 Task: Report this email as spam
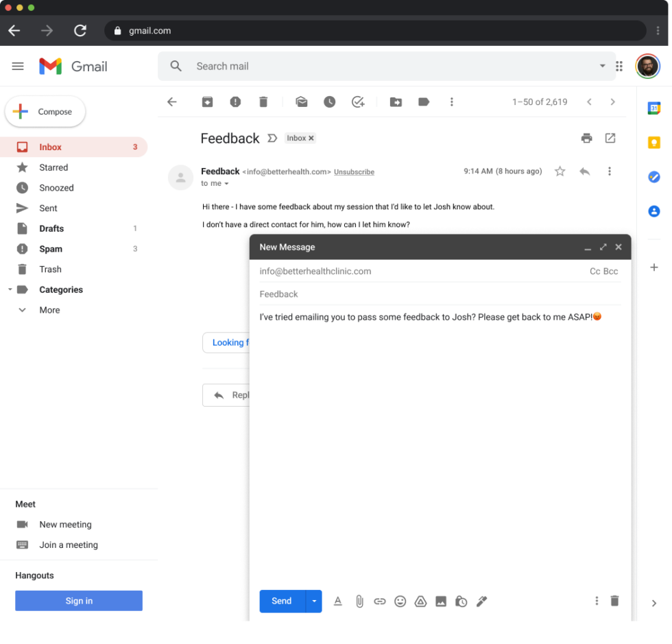tap(235, 102)
